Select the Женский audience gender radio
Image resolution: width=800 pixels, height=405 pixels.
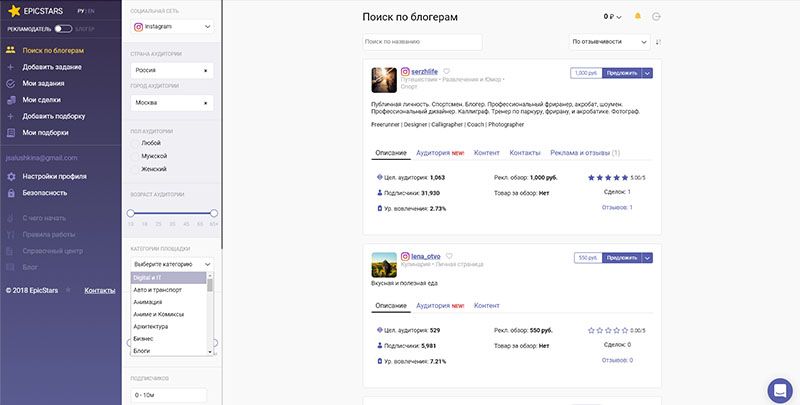click(x=136, y=169)
